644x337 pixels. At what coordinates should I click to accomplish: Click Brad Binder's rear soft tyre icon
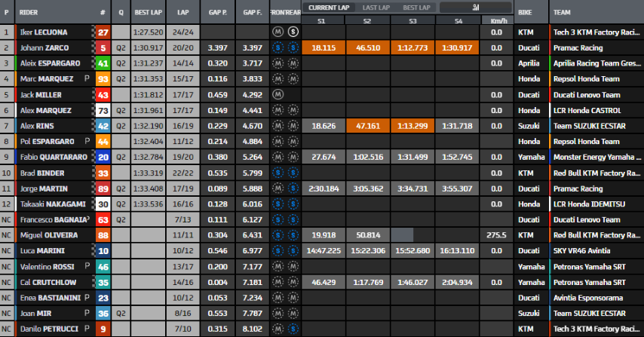(293, 173)
